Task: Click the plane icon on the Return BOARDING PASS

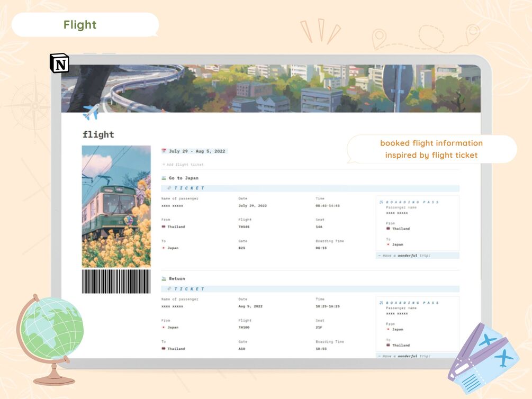Action: pos(381,303)
